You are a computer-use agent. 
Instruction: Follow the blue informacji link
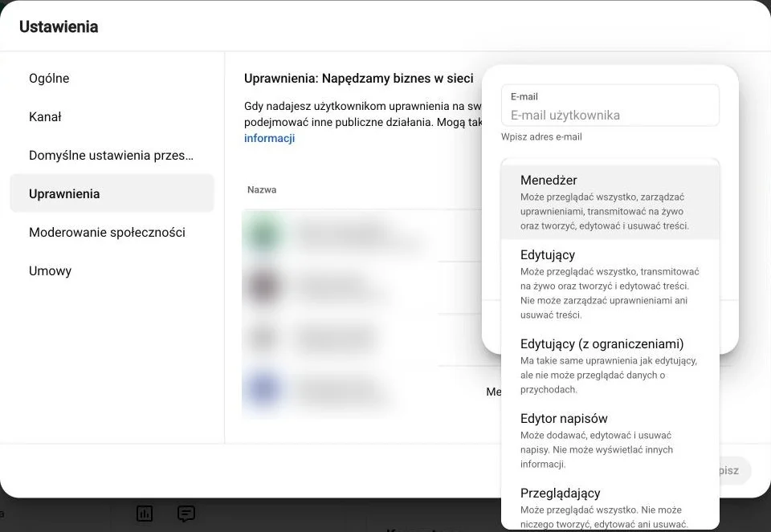click(x=270, y=138)
